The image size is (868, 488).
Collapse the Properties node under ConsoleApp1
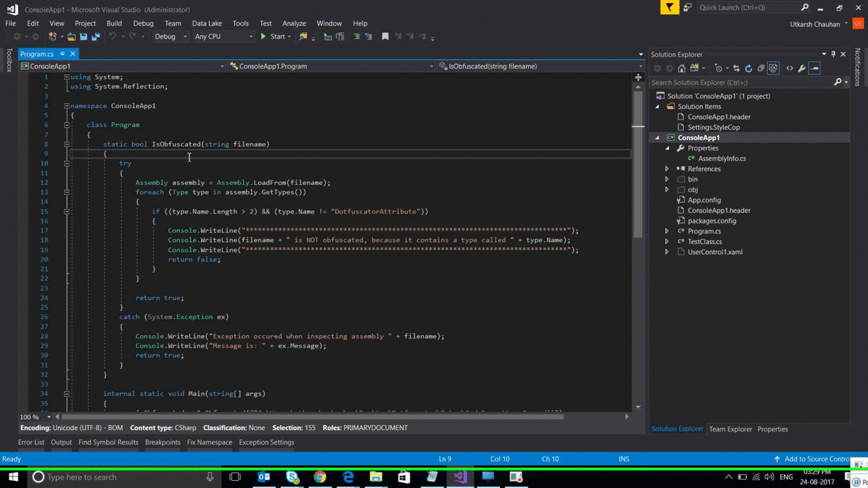coord(666,148)
